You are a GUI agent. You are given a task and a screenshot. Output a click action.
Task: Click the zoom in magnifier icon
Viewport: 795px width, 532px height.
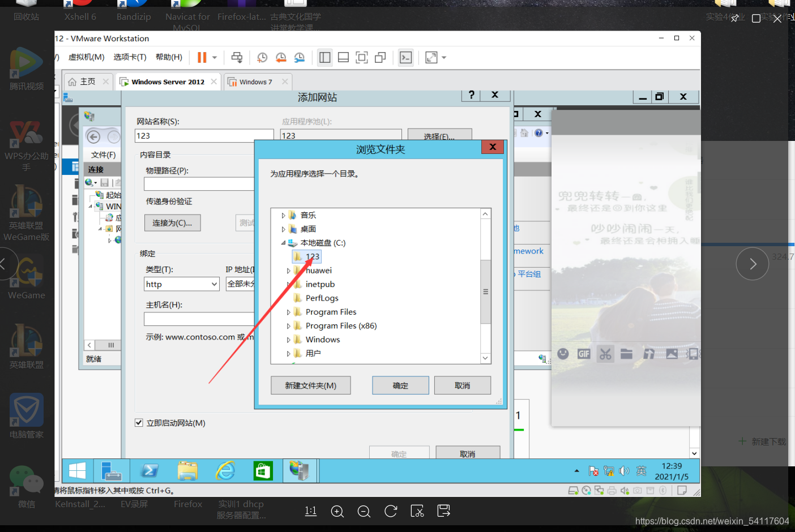click(x=337, y=512)
